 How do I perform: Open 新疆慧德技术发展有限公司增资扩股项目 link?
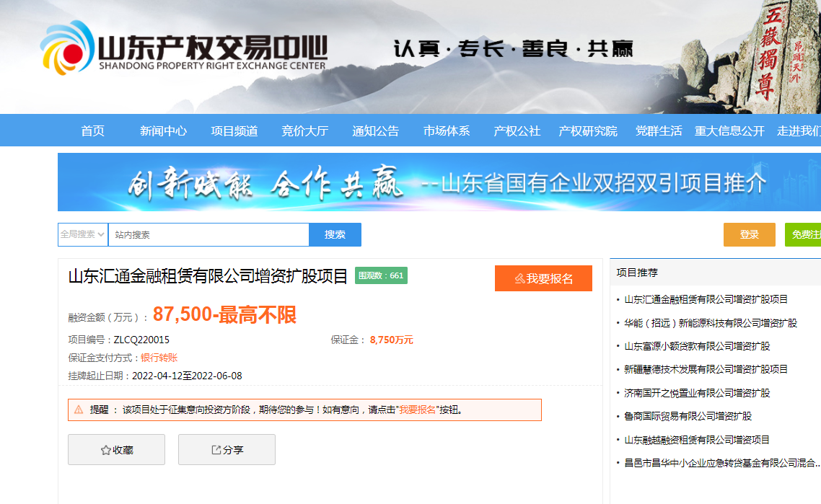click(x=706, y=369)
